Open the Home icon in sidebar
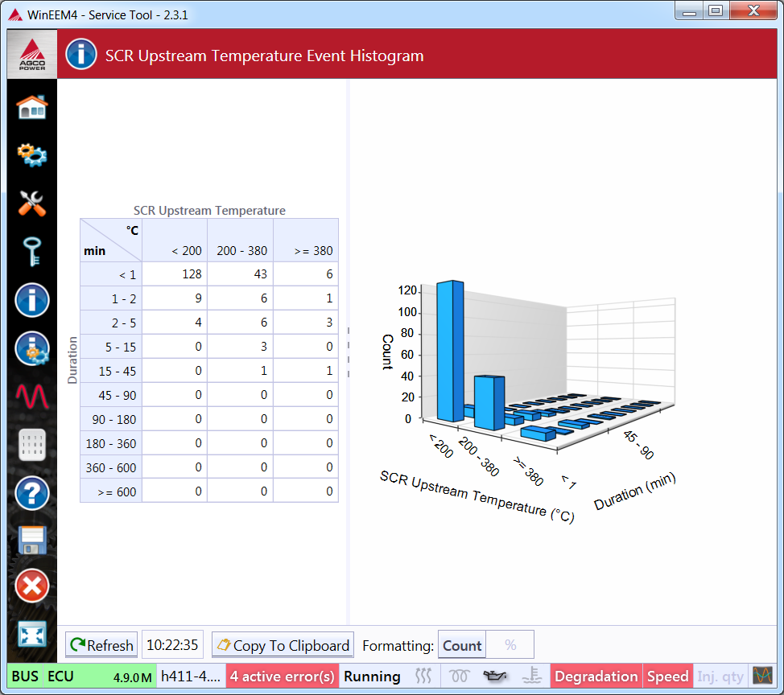Image resolution: width=784 pixels, height=695 pixels. [x=32, y=106]
